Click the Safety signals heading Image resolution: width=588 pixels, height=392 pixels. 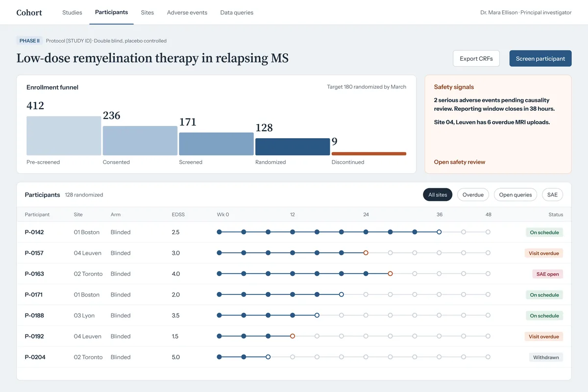pyautogui.click(x=454, y=87)
